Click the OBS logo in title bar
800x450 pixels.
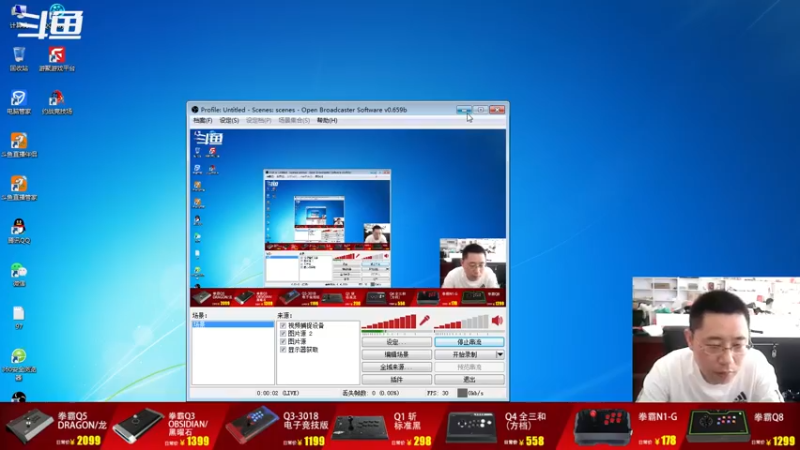[195, 110]
